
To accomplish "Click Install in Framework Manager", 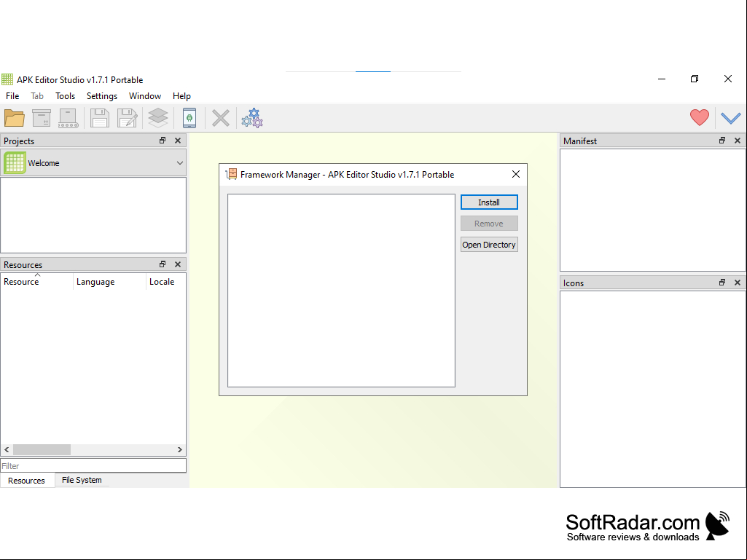I will (489, 202).
